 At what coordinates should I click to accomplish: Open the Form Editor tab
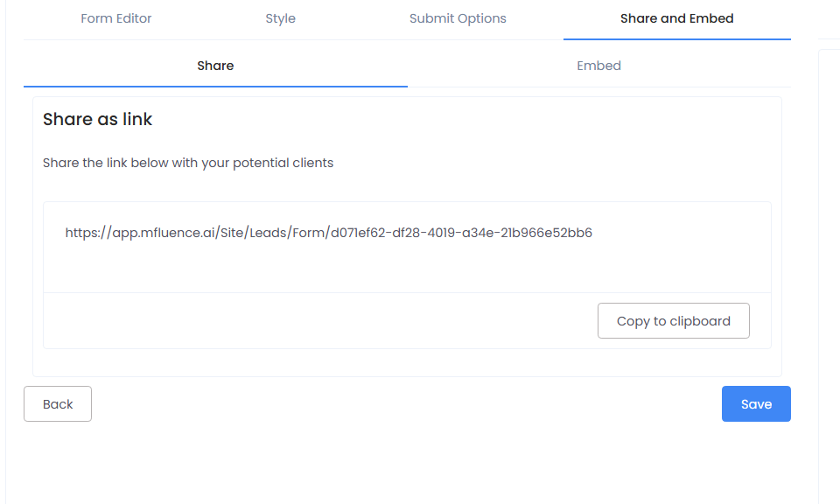pyautogui.click(x=115, y=18)
